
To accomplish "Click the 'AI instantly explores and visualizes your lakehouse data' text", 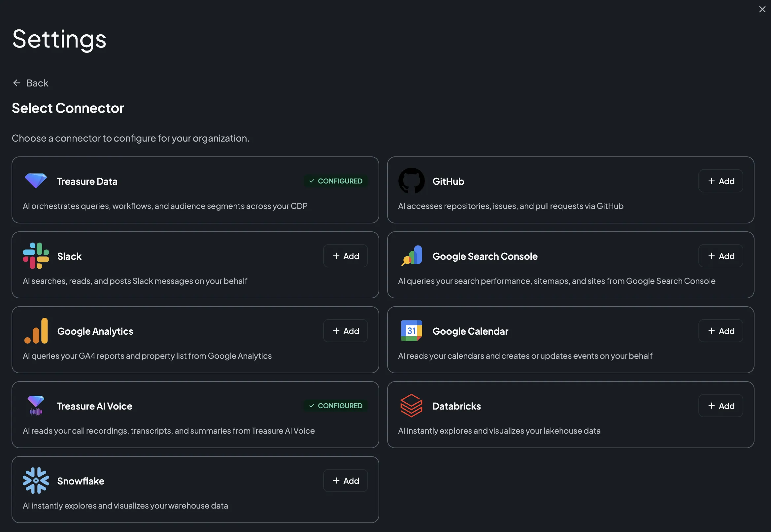I will tap(499, 431).
